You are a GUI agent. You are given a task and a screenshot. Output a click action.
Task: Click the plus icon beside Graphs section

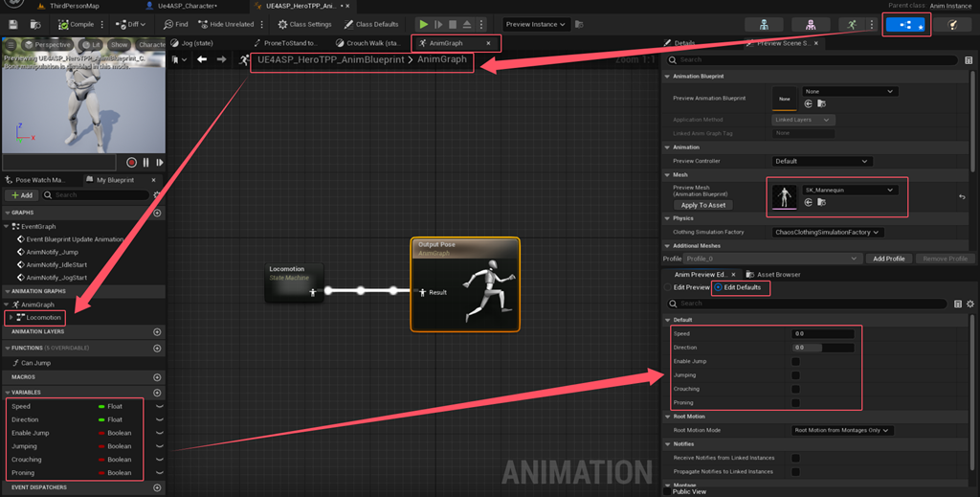[x=157, y=214]
